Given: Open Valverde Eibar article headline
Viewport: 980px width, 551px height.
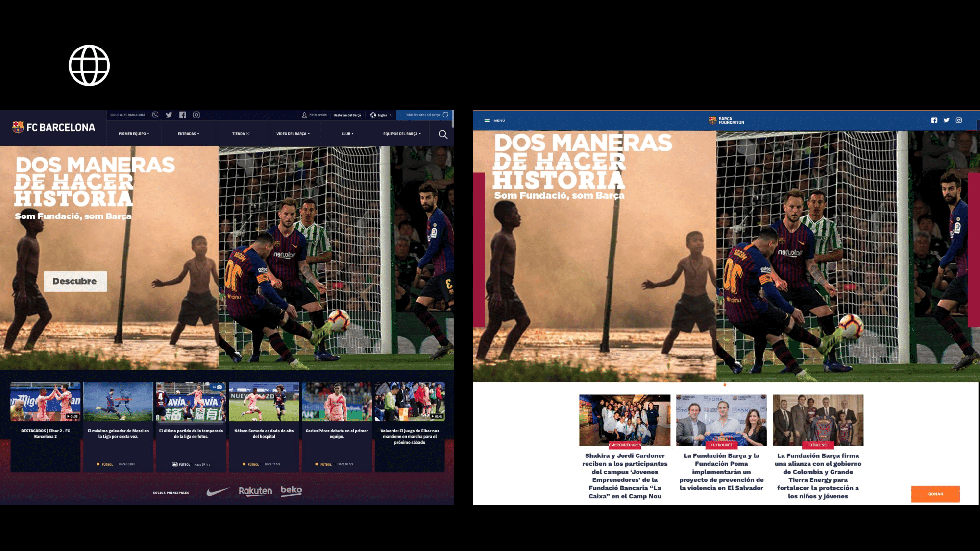Looking at the screenshot, I should pos(410,436).
